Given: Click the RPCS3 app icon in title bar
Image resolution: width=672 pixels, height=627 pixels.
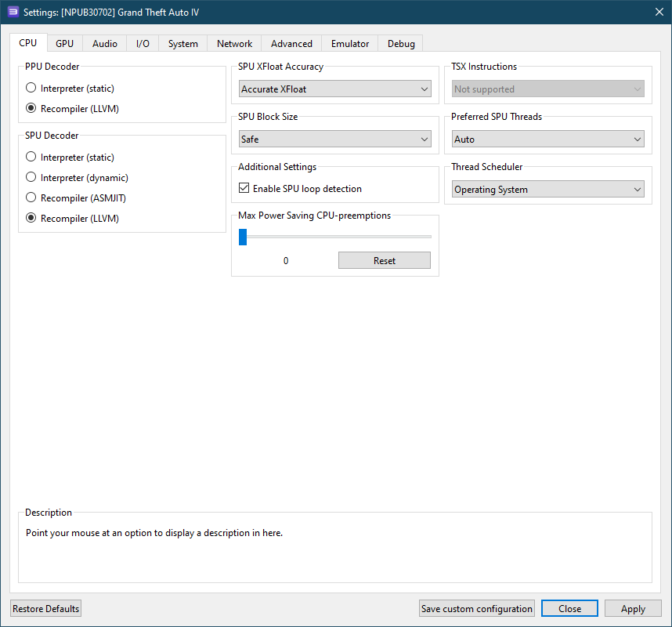Looking at the screenshot, I should pyautogui.click(x=13, y=12).
